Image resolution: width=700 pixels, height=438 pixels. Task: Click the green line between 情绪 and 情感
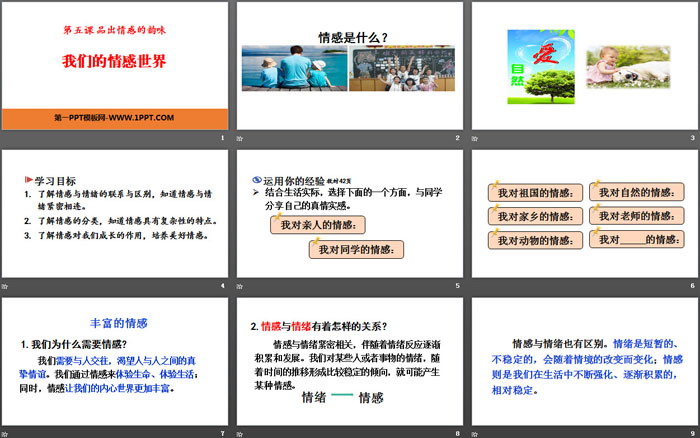coord(343,397)
